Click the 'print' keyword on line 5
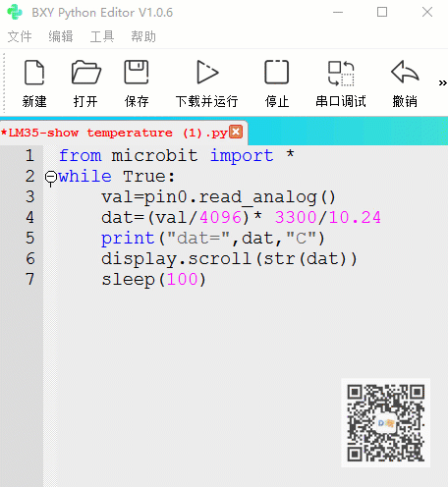This screenshot has height=487, width=448. (x=128, y=239)
